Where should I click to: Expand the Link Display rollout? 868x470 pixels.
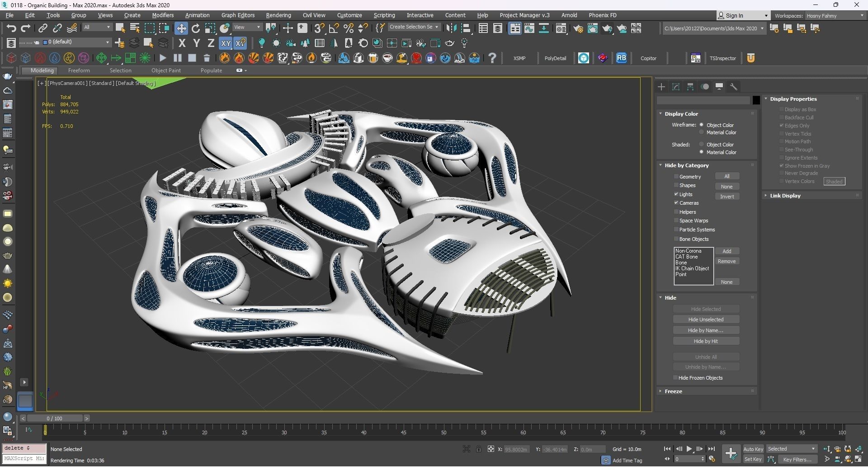click(x=785, y=196)
